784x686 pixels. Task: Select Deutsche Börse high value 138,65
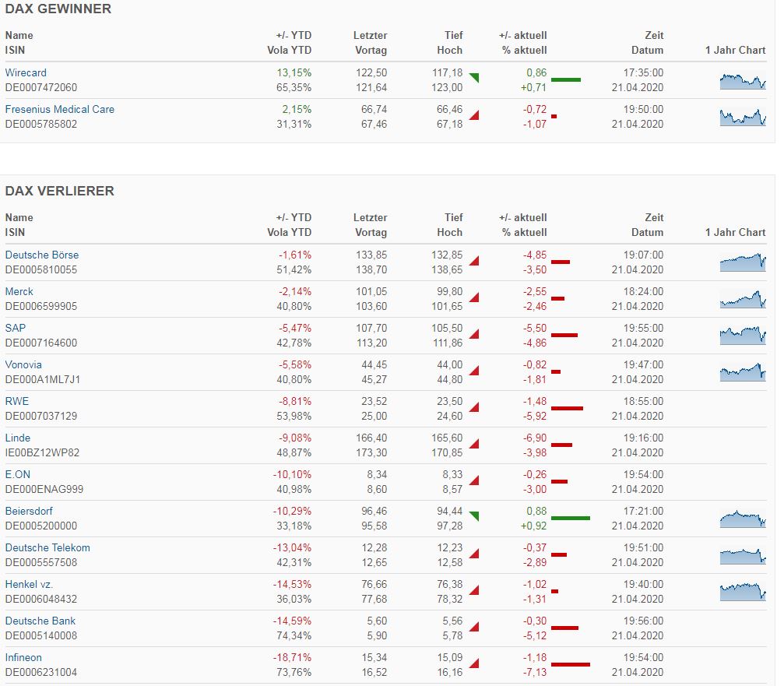pyautogui.click(x=447, y=269)
